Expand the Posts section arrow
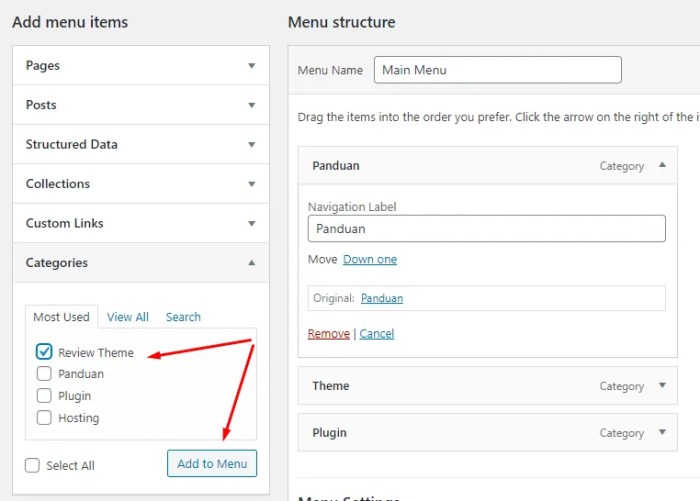The height and width of the screenshot is (501, 700). click(x=252, y=105)
